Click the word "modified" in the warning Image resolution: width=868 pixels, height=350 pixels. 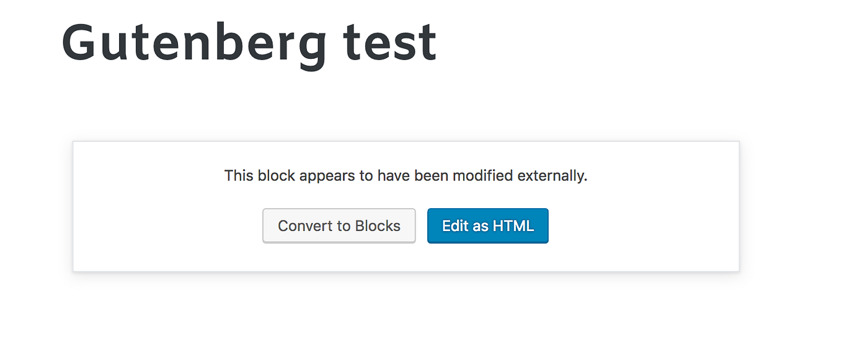(x=482, y=176)
